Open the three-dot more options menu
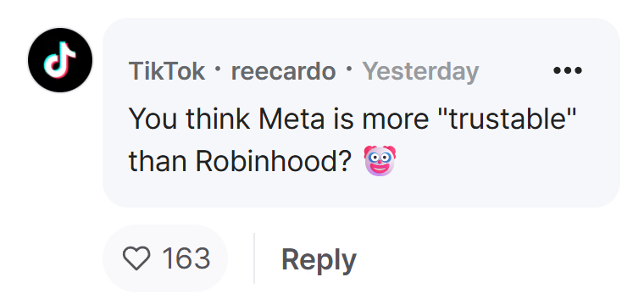The height and width of the screenshot is (305, 644). click(x=567, y=70)
